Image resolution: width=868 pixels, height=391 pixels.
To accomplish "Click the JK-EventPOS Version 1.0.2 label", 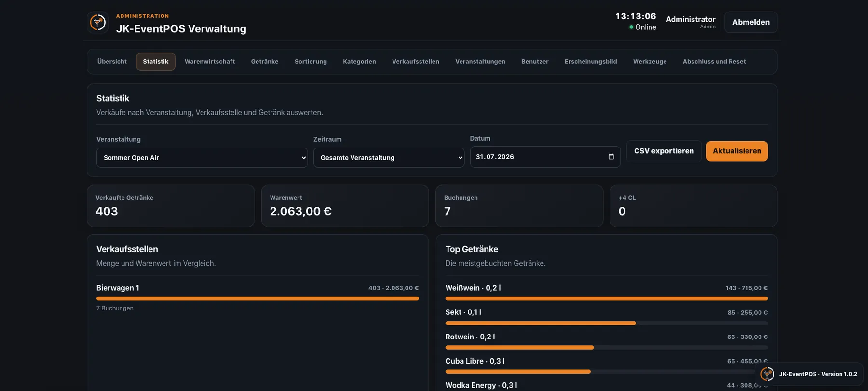I will coord(818,374).
